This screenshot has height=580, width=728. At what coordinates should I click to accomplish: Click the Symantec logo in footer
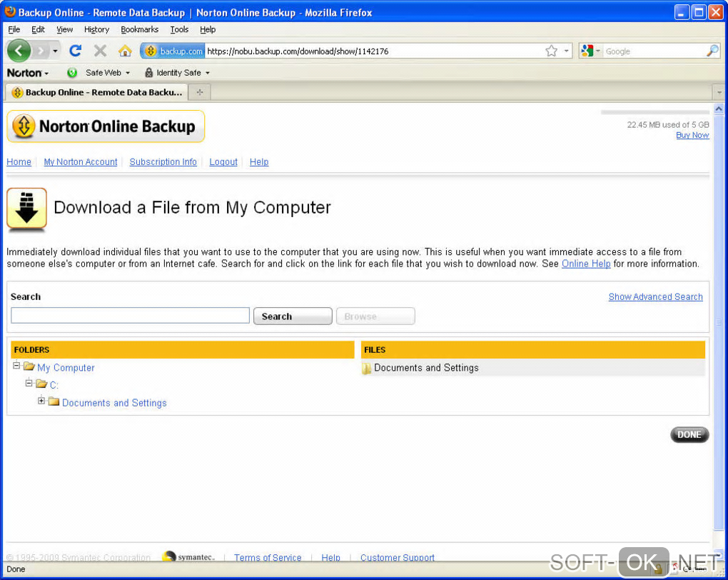[x=189, y=556]
